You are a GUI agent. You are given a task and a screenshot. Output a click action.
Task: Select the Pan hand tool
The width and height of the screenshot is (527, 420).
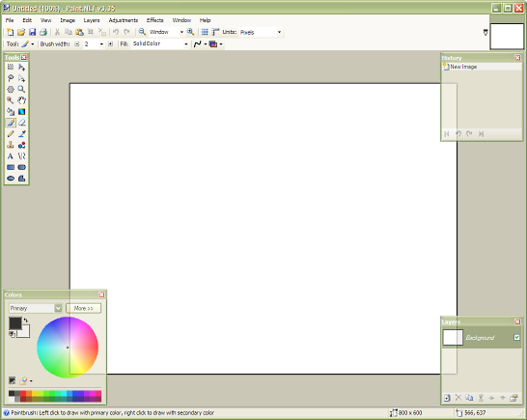pyautogui.click(x=21, y=100)
